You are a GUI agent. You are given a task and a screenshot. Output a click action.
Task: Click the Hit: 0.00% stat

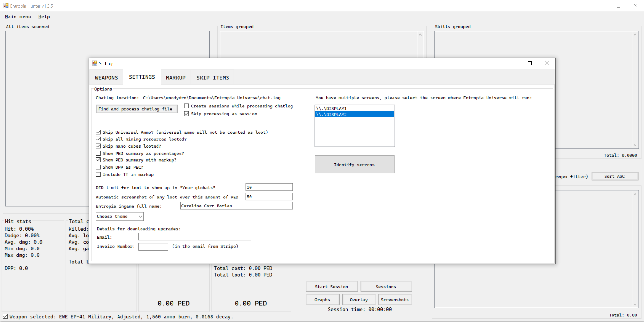pyautogui.click(x=19, y=229)
